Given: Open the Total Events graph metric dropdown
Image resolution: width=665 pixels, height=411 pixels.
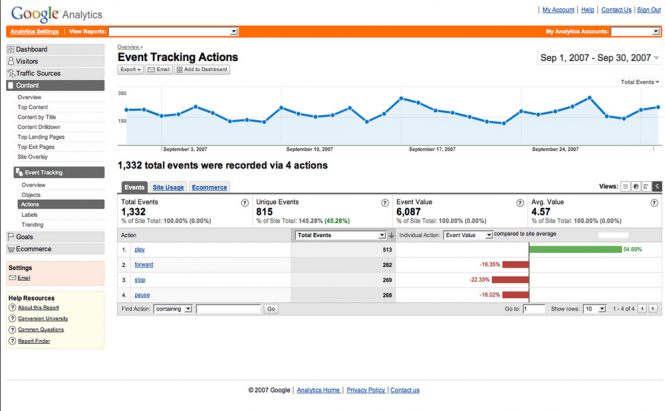Looking at the screenshot, I should coord(640,82).
